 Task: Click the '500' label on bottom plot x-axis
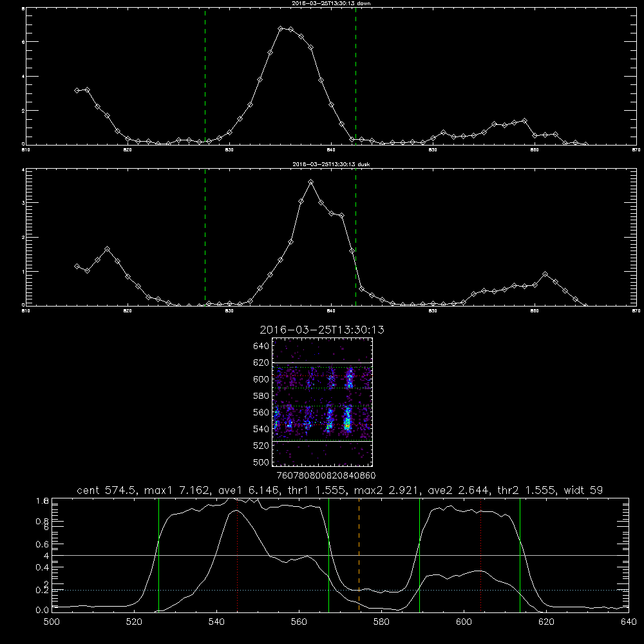(52, 622)
